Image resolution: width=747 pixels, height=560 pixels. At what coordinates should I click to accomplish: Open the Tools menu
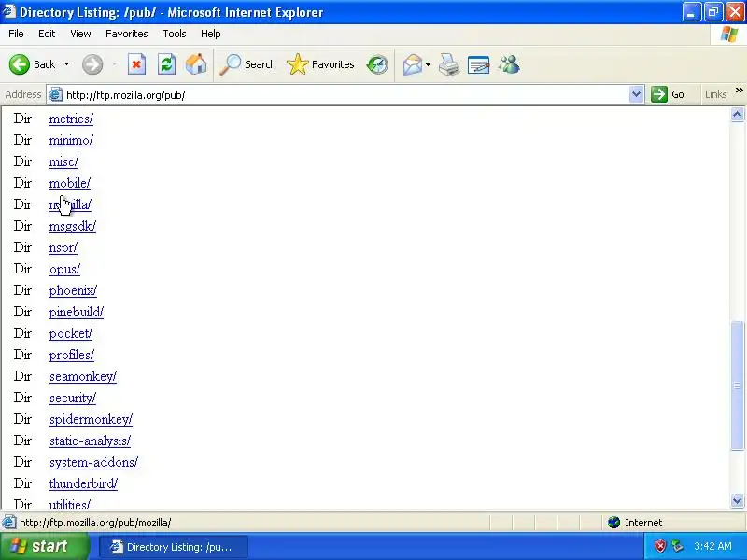click(x=175, y=34)
